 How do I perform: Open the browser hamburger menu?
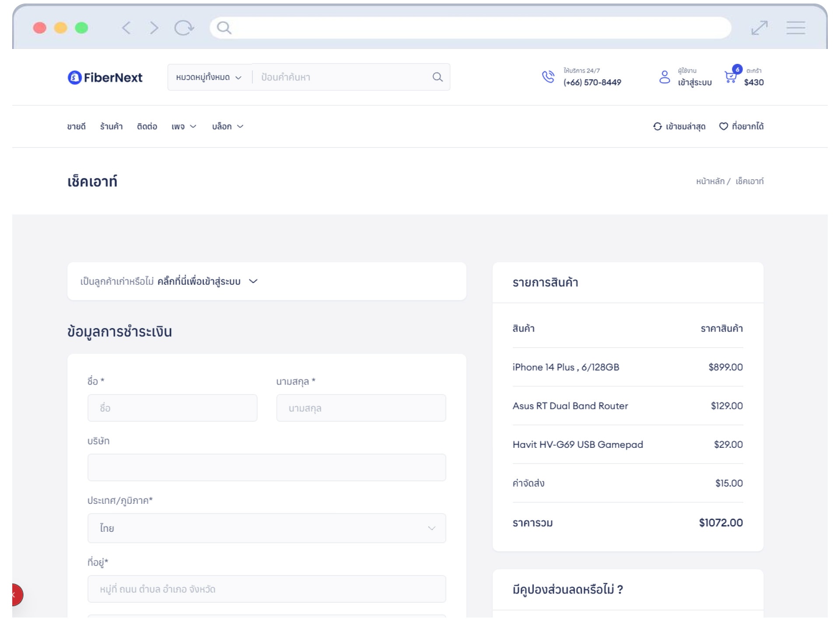796,28
